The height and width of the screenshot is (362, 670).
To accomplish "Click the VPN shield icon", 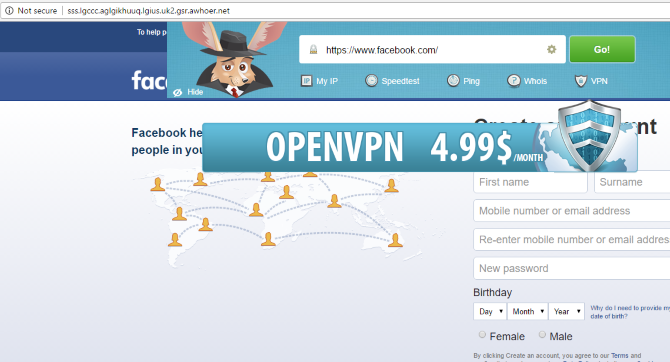I will coord(581,81).
